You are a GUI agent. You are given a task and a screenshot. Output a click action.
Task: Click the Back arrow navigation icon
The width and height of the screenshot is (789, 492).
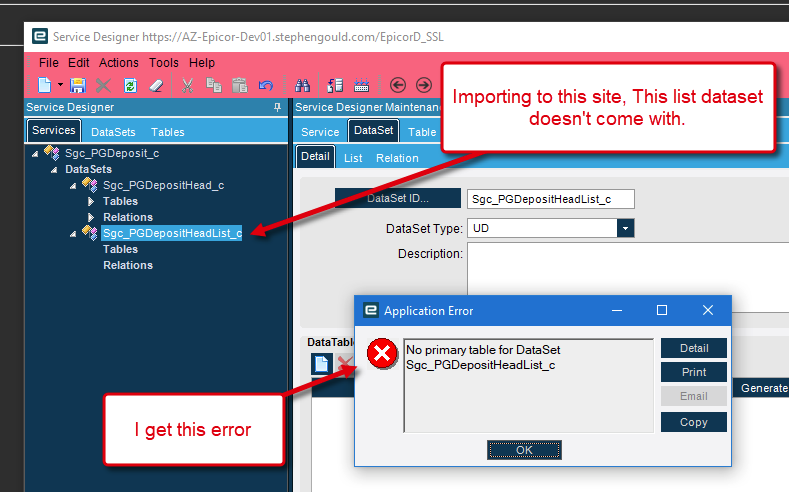(398, 85)
